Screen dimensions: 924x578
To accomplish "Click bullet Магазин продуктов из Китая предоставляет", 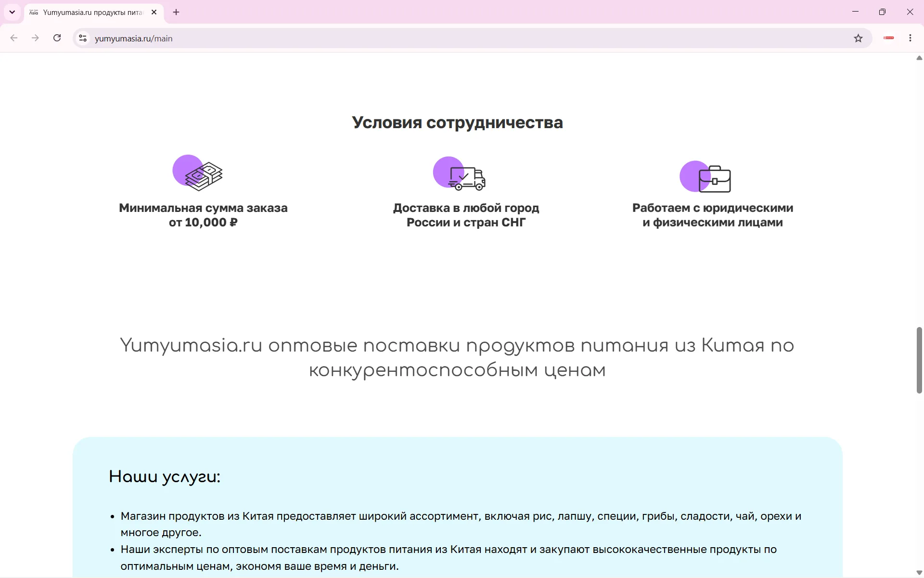I will (461, 524).
